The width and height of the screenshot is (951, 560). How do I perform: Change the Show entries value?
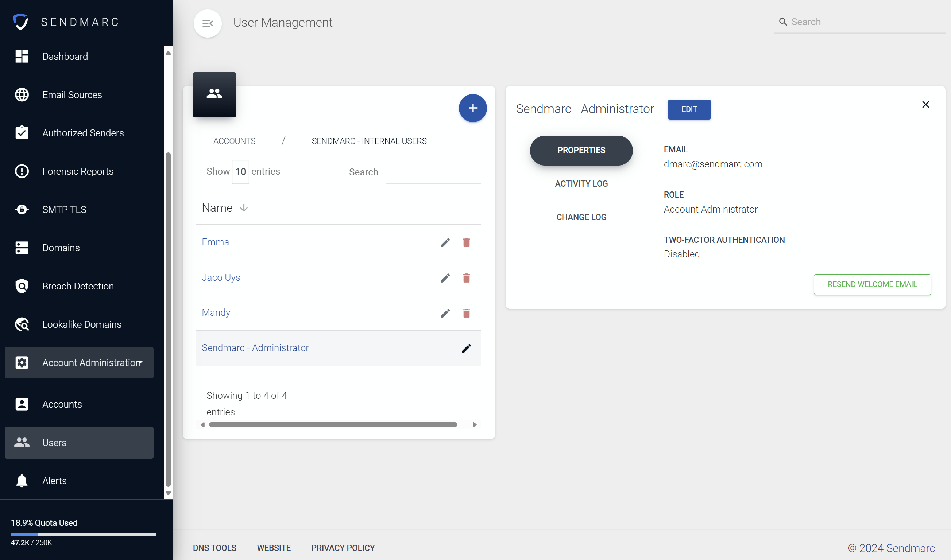(x=240, y=171)
